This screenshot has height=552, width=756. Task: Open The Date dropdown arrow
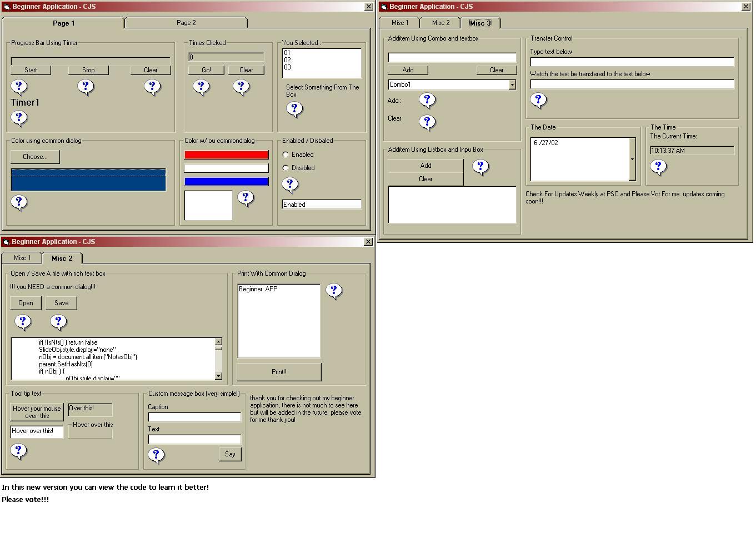point(632,159)
